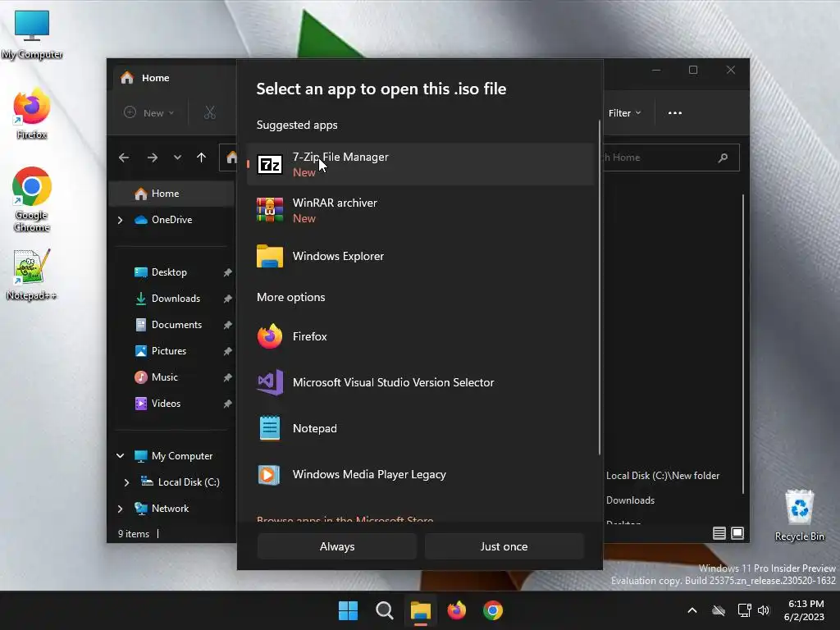Unpin Music using its pin icon
The width and height of the screenshot is (840, 630).
point(228,377)
